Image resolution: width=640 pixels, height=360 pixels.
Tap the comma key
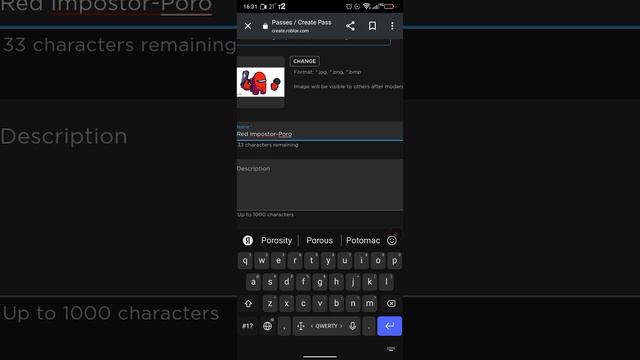point(284,326)
